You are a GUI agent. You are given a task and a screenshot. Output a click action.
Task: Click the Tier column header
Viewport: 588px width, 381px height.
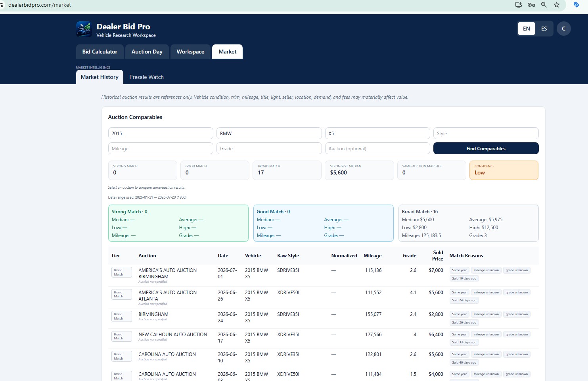[116, 256]
